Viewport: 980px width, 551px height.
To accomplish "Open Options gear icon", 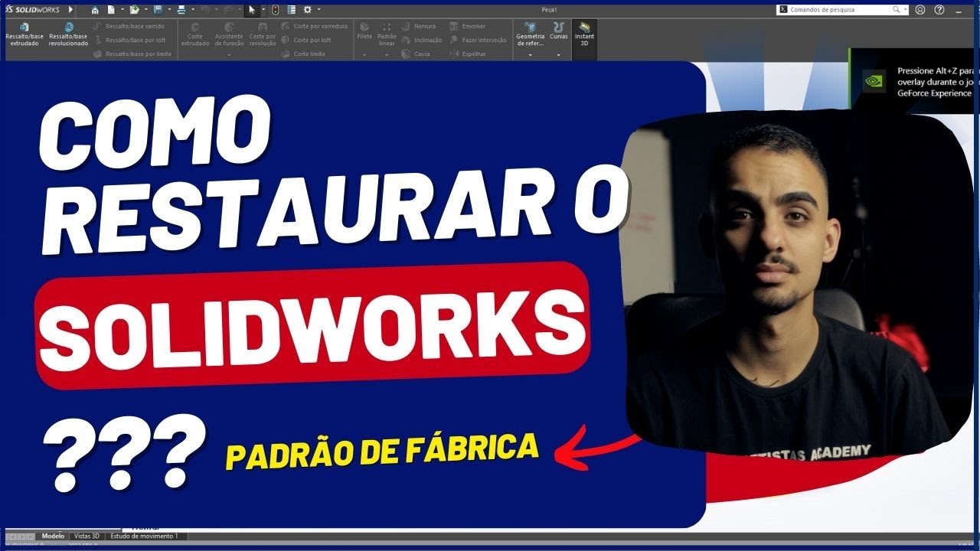I will [307, 10].
